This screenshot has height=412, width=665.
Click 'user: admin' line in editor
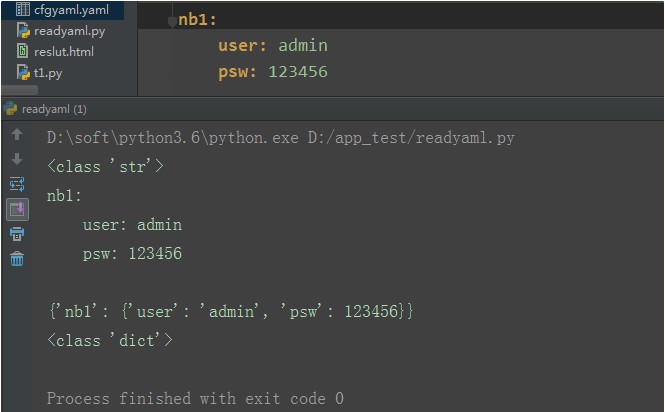[x=273, y=45]
